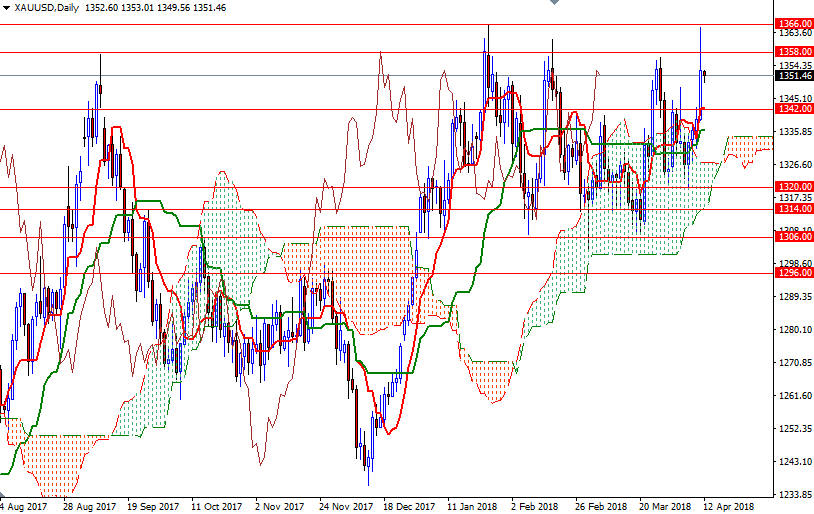Select the 1366.00 red price level label

click(x=794, y=23)
